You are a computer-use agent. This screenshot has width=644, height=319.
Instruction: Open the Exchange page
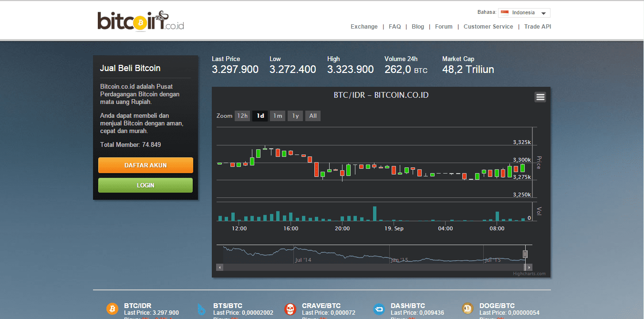364,27
